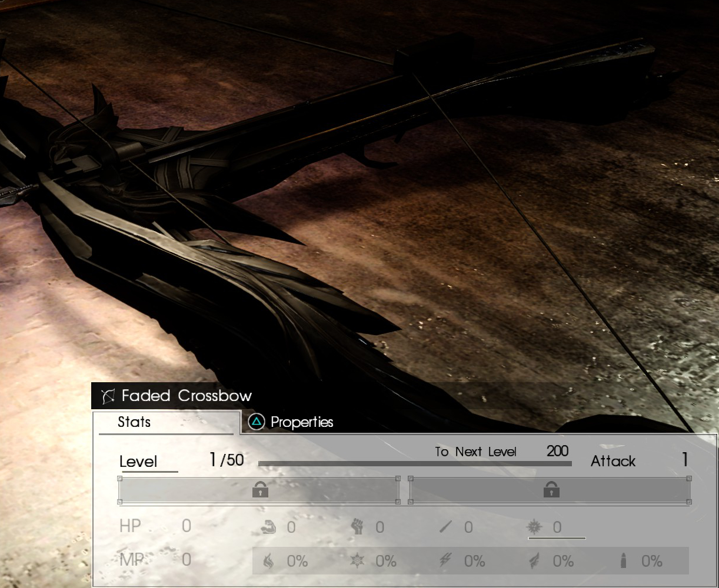Click the lightning resistance bolt icon

[445, 562]
